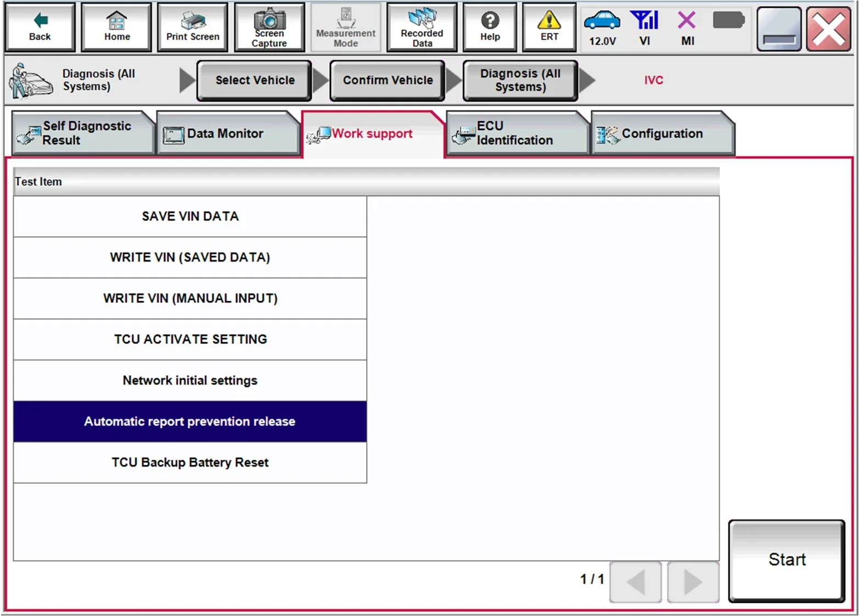Switch to Self Diagnostic Result tab

[x=82, y=133]
